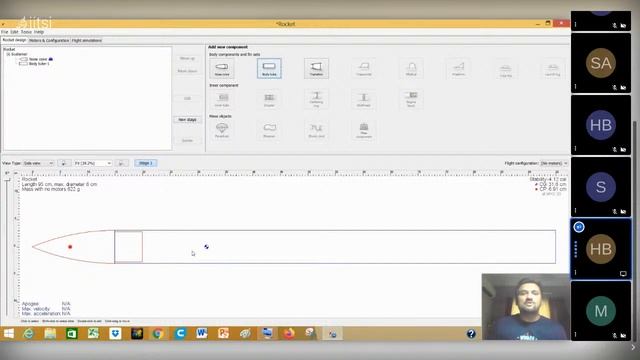Open Firefox from taskbar
This screenshot has width=640, height=360.
coord(289,333)
